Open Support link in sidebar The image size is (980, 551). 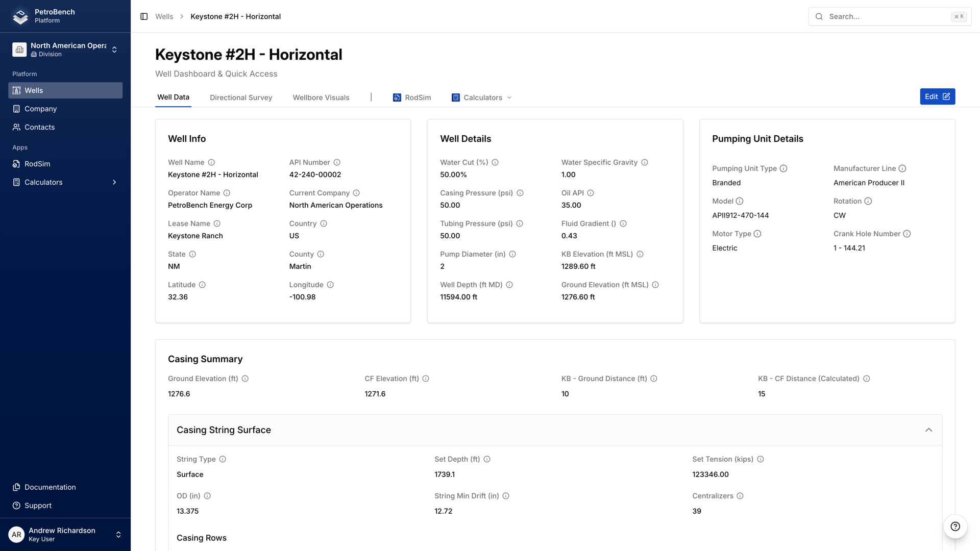[x=65, y=506]
